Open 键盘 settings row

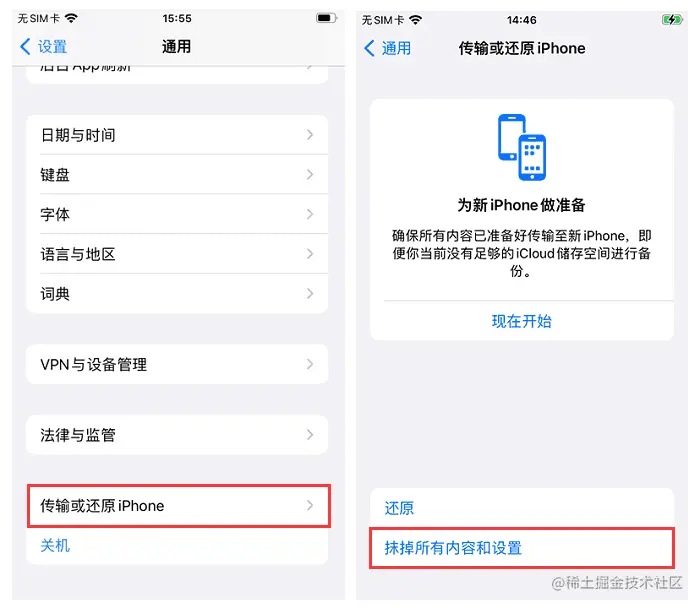[177, 175]
